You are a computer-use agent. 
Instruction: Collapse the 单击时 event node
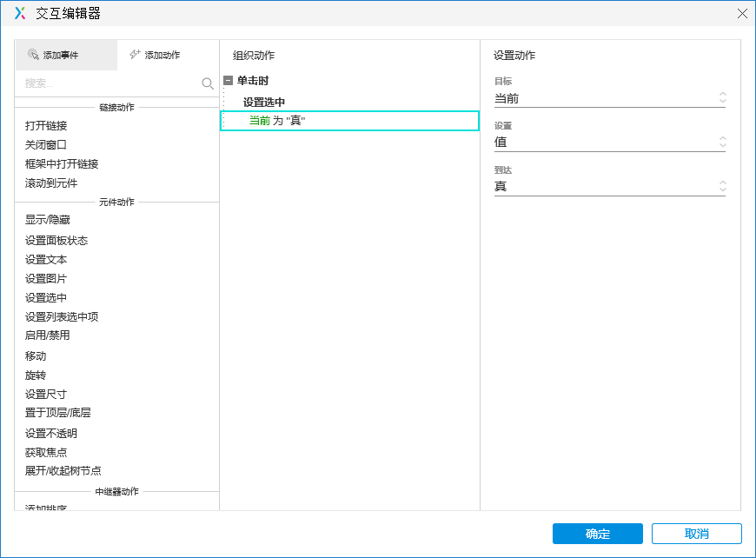coord(228,79)
